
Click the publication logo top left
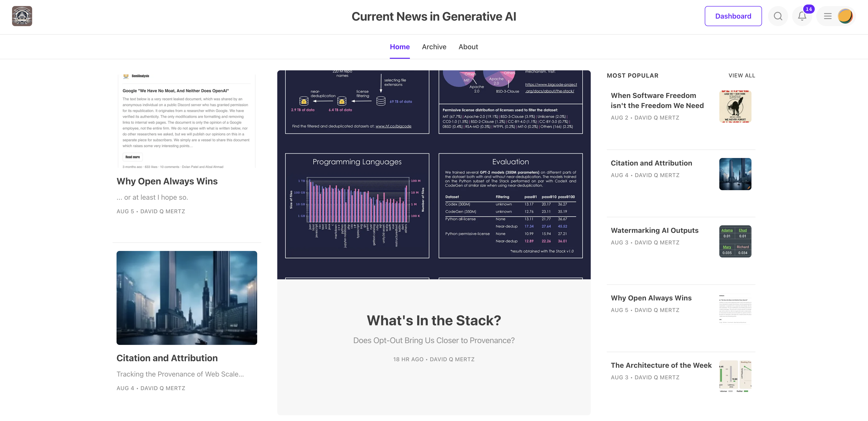click(x=22, y=16)
